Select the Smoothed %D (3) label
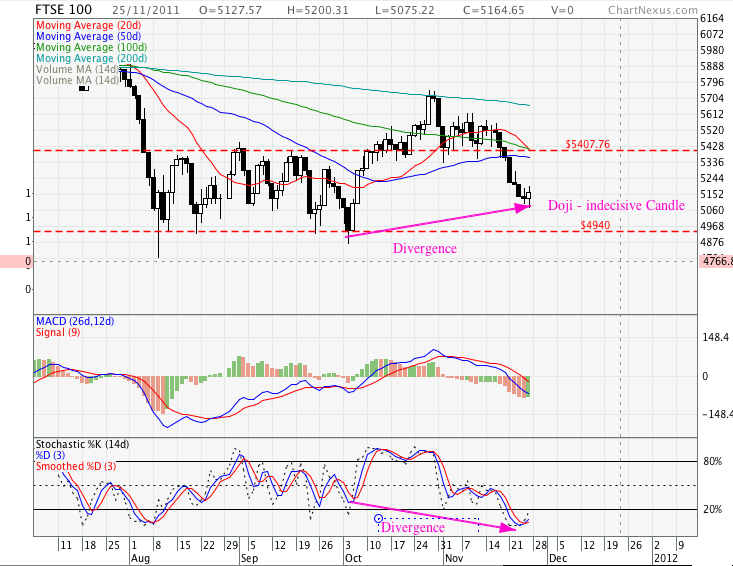The width and height of the screenshot is (733, 566). click(76, 466)
